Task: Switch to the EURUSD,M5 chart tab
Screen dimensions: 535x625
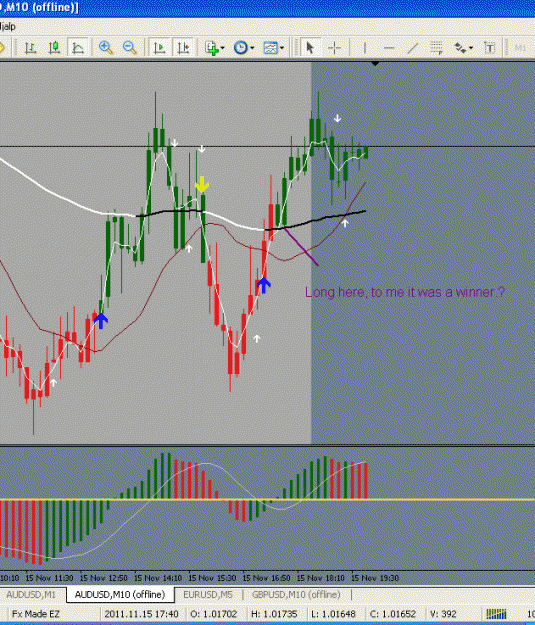Action: pos(208,594)
